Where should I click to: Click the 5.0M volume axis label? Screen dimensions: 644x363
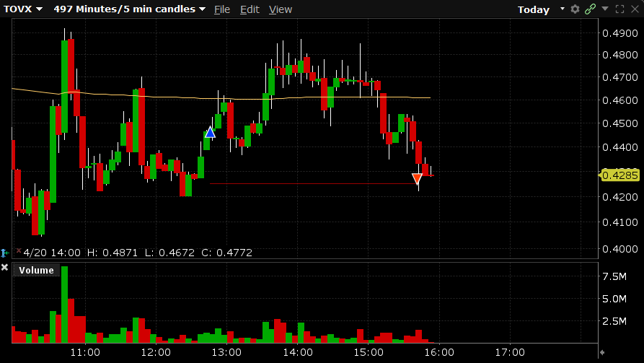tap(614, 299)
